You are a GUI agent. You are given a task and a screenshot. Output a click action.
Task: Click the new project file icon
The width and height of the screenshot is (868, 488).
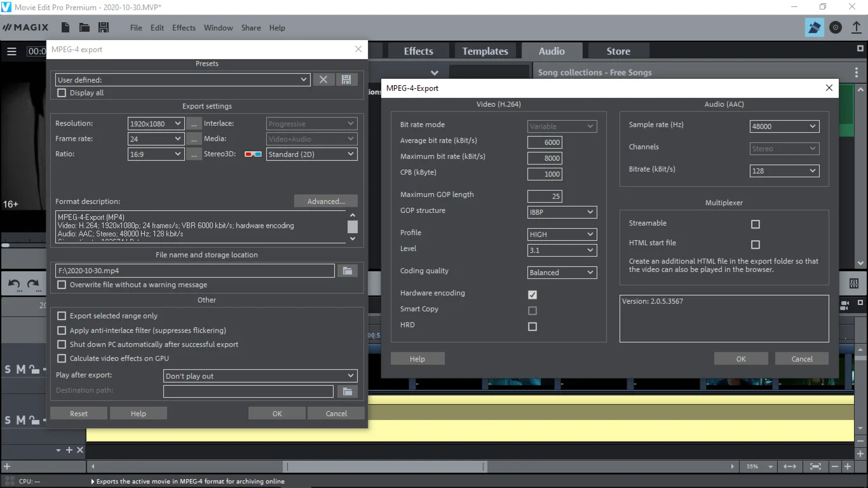[x=65, y=27]
